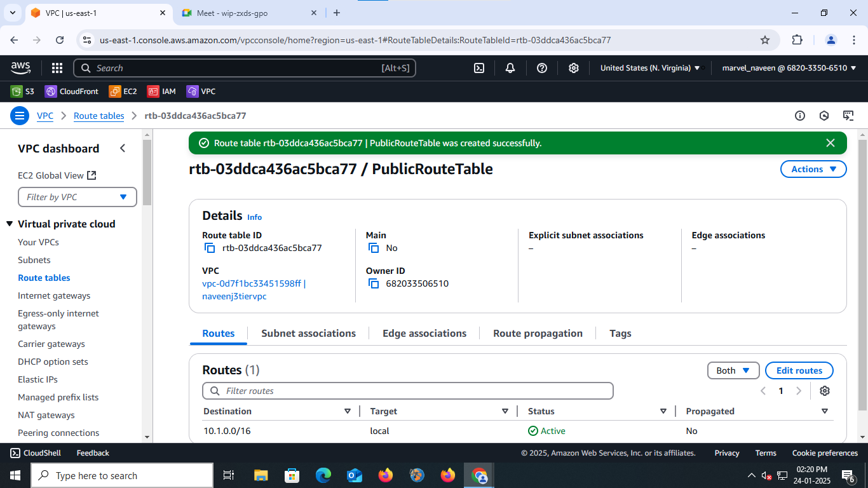
Task: Open Subnets in sidebar
Action: click(34, 260)
